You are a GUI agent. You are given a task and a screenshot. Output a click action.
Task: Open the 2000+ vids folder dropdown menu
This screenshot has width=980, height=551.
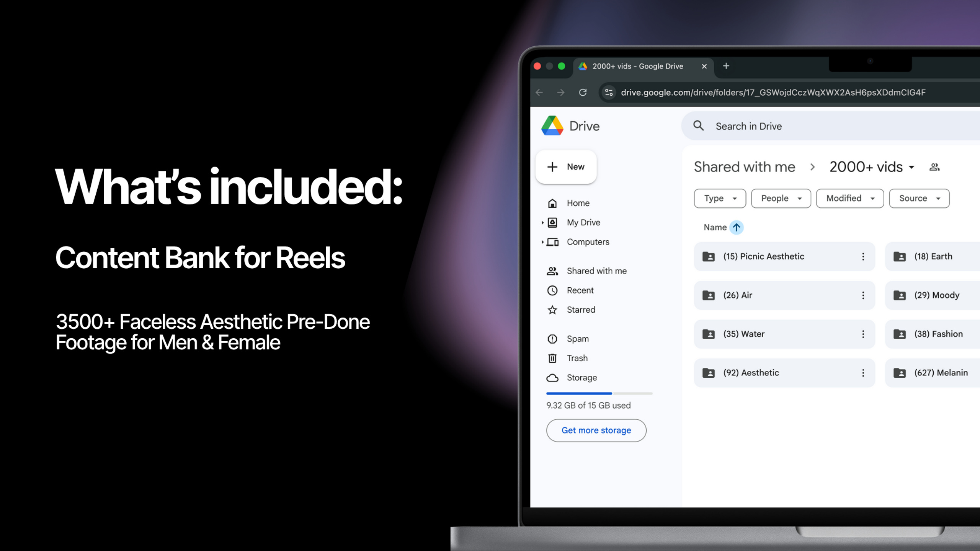tap(911, 167)
